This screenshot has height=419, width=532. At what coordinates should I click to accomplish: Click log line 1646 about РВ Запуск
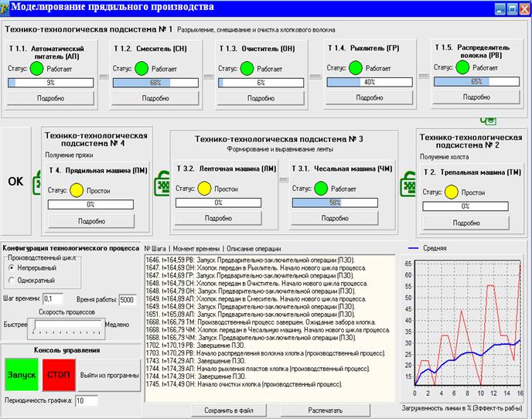pos(251,261)
